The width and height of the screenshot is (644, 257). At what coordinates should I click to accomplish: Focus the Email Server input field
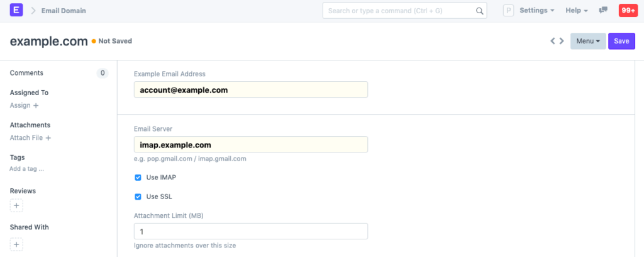(250, 145)
